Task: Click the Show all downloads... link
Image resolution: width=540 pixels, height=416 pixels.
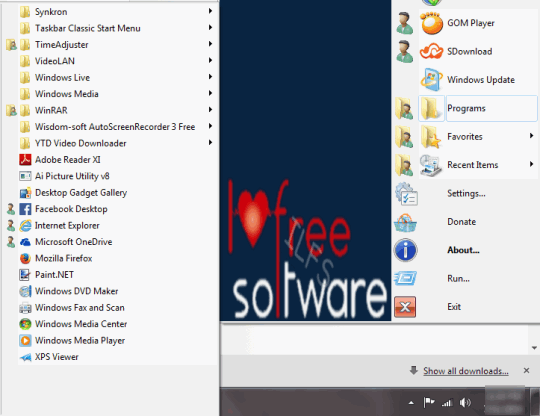Action: (x=466, y=371)
